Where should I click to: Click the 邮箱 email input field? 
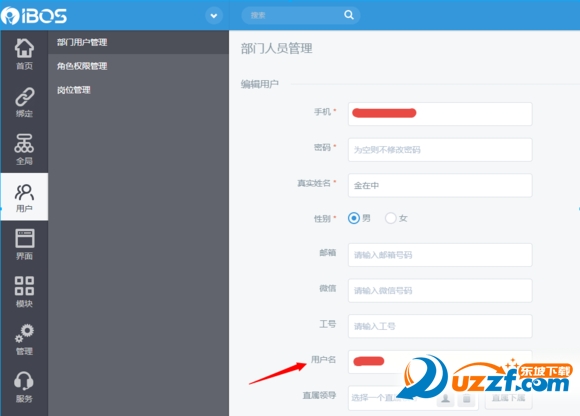[x=440, y=255]
